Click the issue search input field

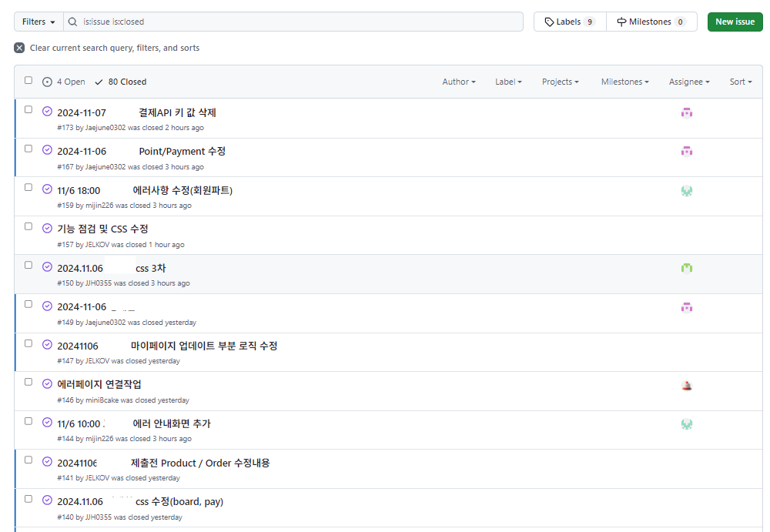click(x=293, y=22)
